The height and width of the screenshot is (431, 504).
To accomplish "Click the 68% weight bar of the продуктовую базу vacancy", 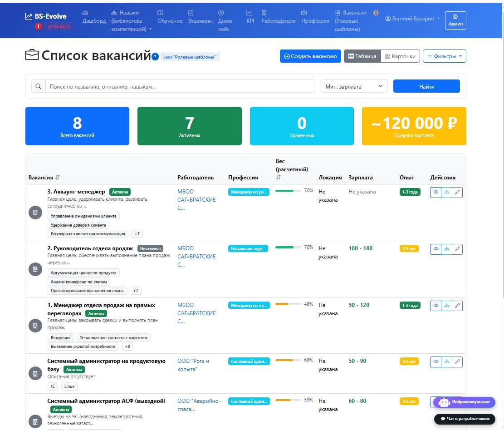I will pyautogui.click(x=288, y=360).
